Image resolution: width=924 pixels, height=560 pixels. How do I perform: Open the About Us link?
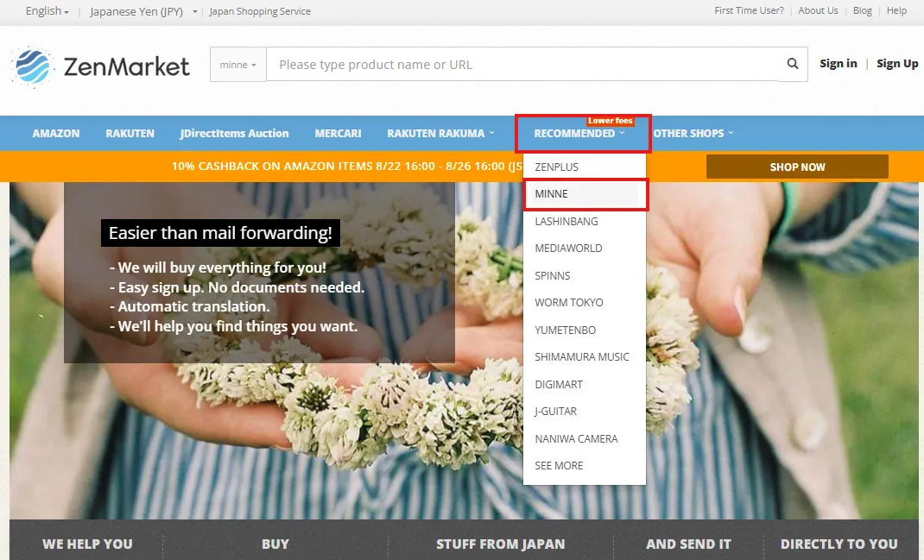click(x=818, y=10)
